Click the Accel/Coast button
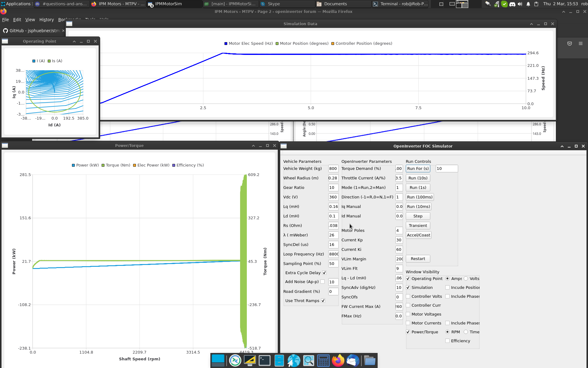Viewport: 588px width, 368px height. coord(418,235)
